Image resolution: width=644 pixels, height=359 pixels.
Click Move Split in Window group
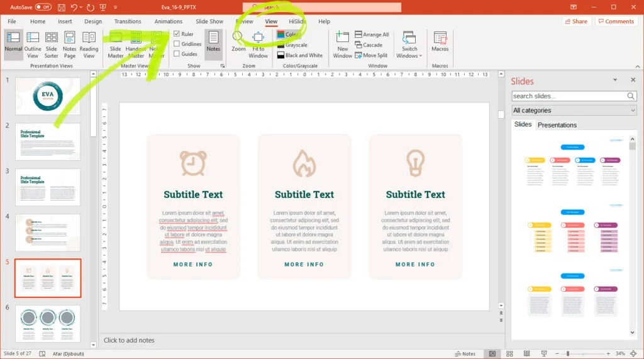371,55
